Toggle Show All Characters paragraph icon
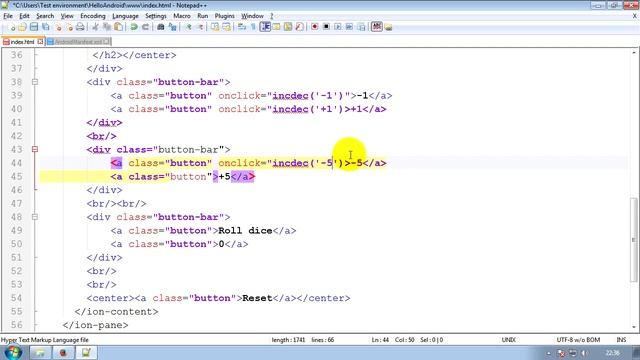The image size is (640, 360). [x=253, y=27]
